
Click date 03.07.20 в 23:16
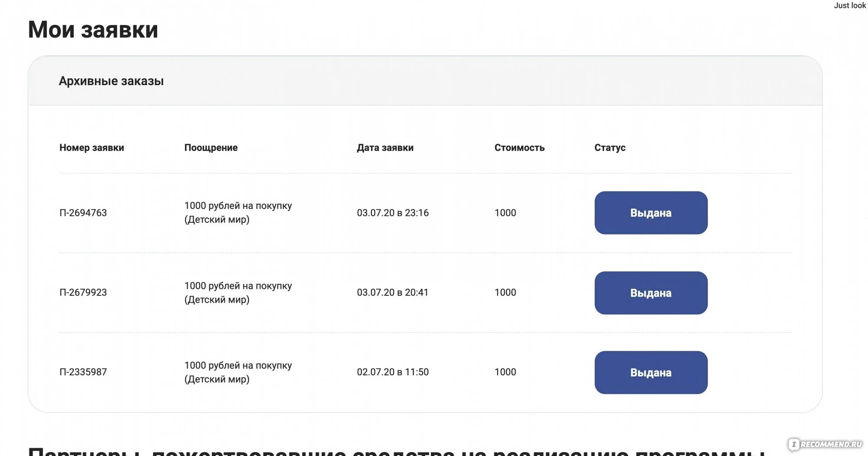pyautogui.click(x=393, y=213)
